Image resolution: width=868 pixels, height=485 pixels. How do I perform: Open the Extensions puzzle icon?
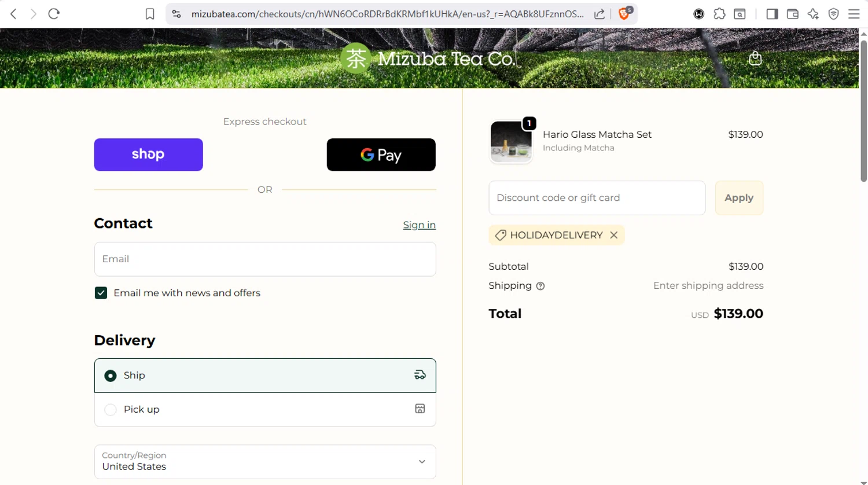coord(719,14)
